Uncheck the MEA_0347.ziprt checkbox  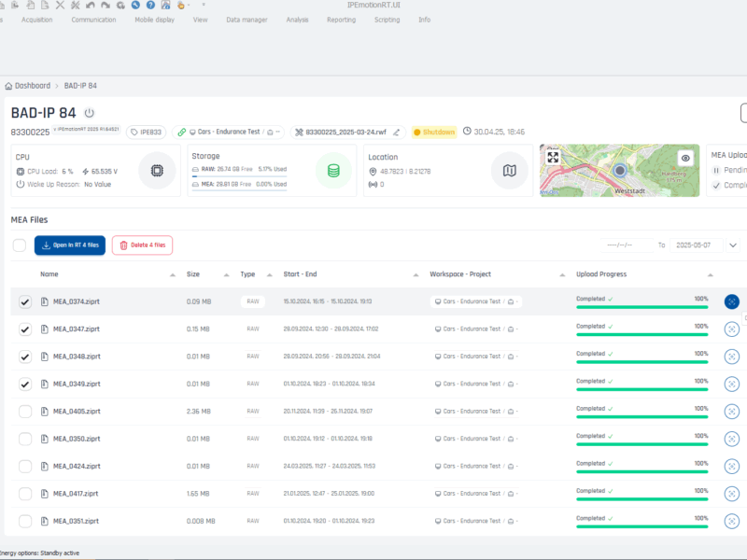(x=25, y=329)
